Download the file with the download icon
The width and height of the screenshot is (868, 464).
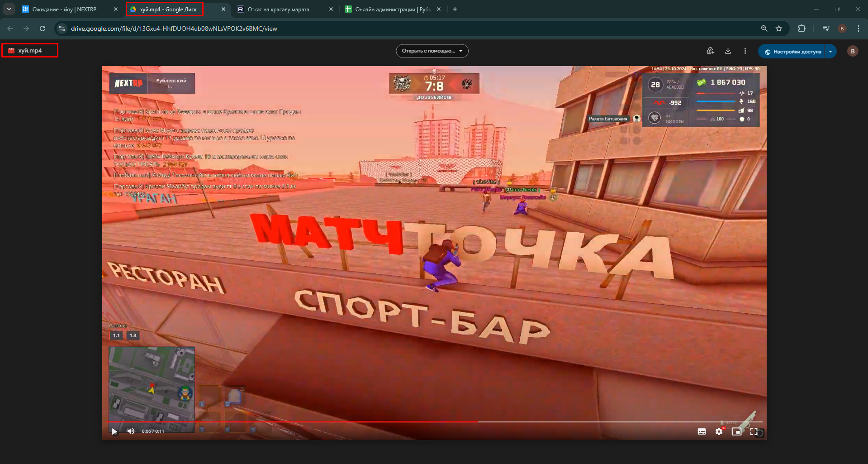click(728, 51)
